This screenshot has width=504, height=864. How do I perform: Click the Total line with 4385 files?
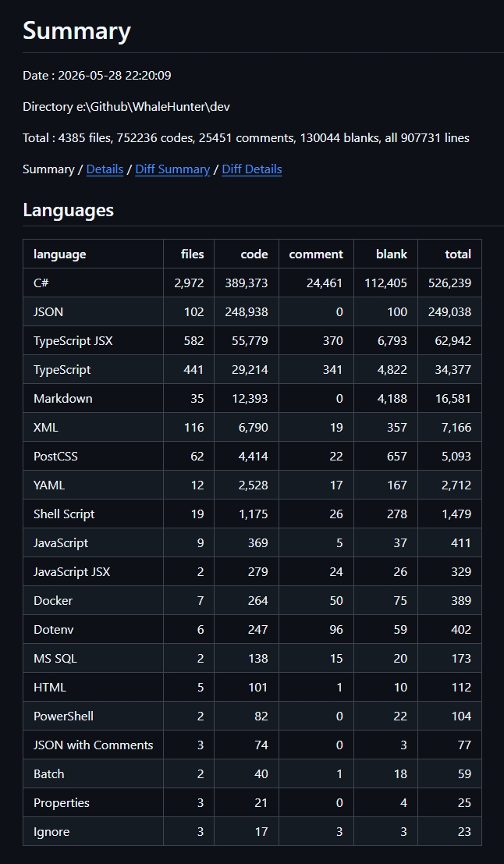(x=247, y=137)
